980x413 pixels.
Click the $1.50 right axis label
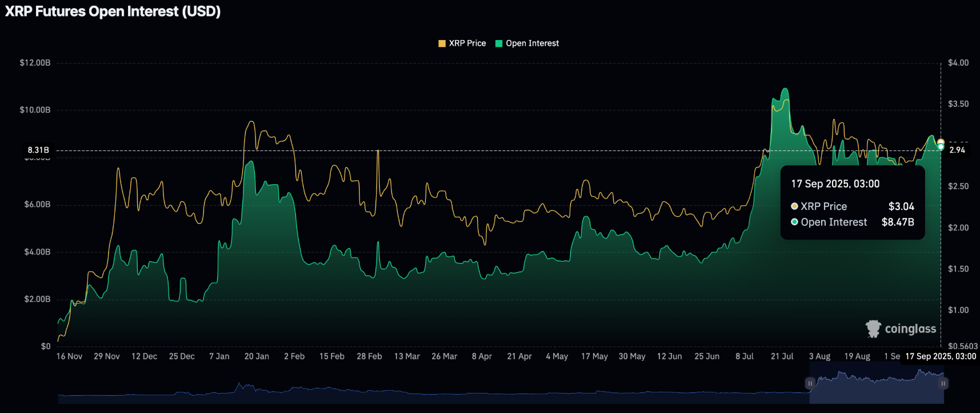click(x=958, y=269)
